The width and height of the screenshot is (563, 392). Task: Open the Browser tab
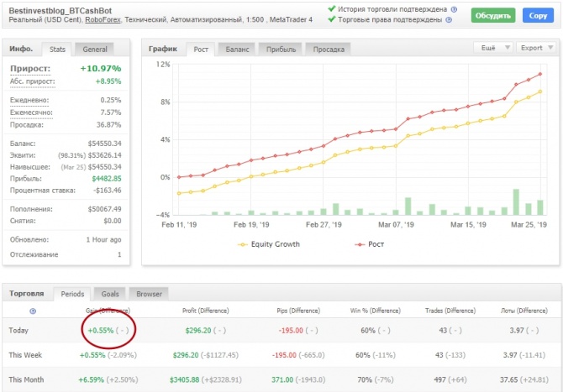149,294
